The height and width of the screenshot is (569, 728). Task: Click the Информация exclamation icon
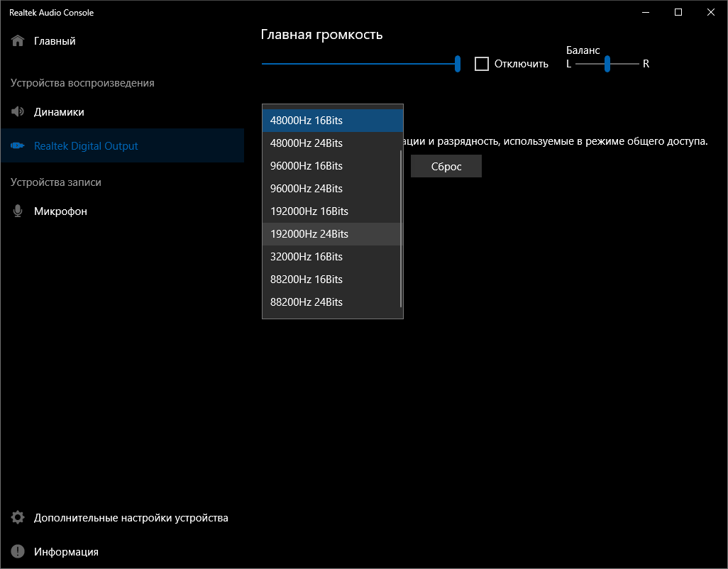[18, 552]
